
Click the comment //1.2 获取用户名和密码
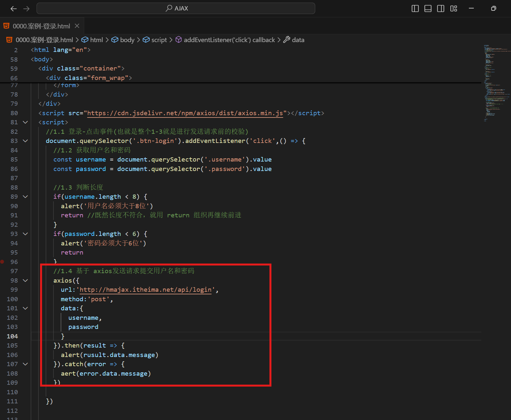coord(92,150)
